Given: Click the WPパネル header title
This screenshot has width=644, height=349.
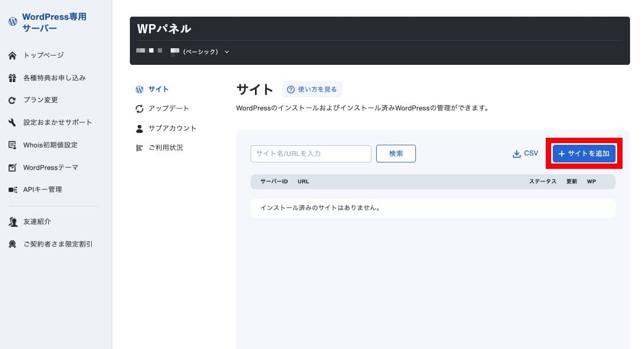Looking at the screenshot, I should point(164,29).
